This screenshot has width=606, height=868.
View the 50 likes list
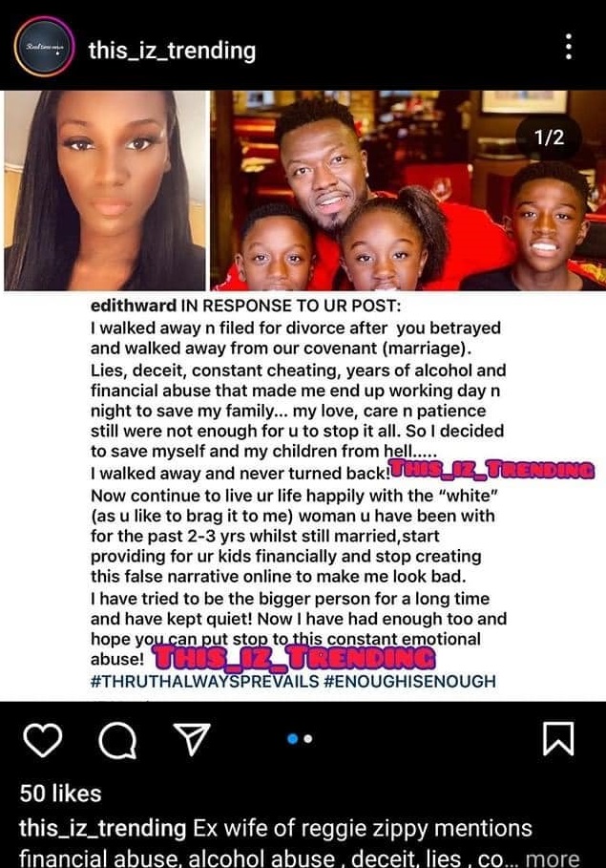(60, 794)
